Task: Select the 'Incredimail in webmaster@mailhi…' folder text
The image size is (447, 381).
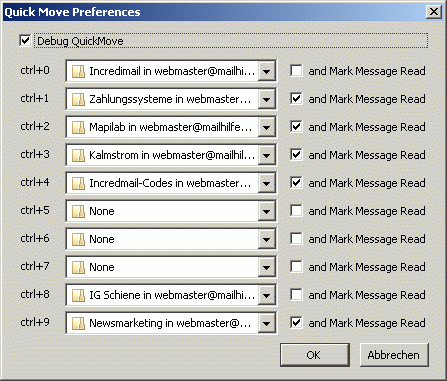Action: point(172,71)
